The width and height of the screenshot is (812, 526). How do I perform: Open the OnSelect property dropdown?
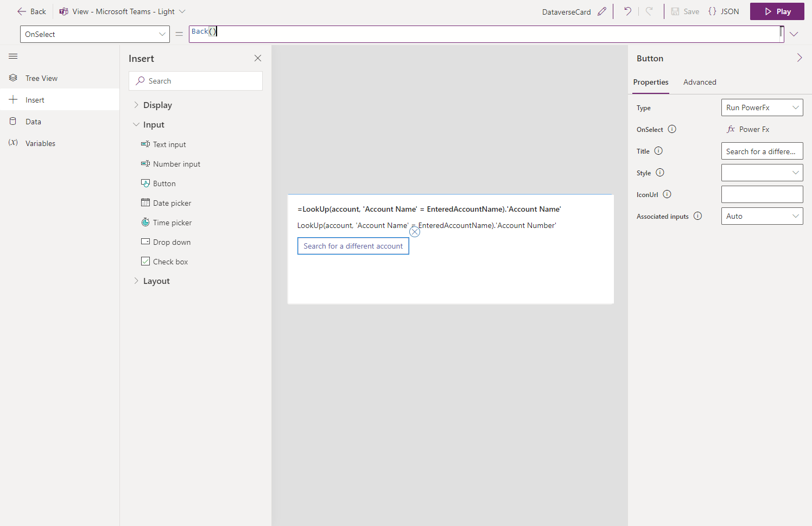pyautogui.click(x=95, y=34)
